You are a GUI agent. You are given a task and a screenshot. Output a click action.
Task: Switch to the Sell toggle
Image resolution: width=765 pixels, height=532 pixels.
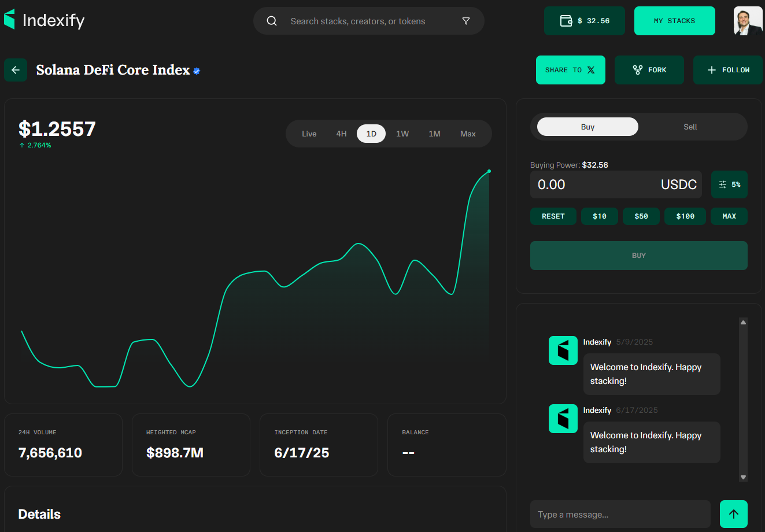(690, 127)
